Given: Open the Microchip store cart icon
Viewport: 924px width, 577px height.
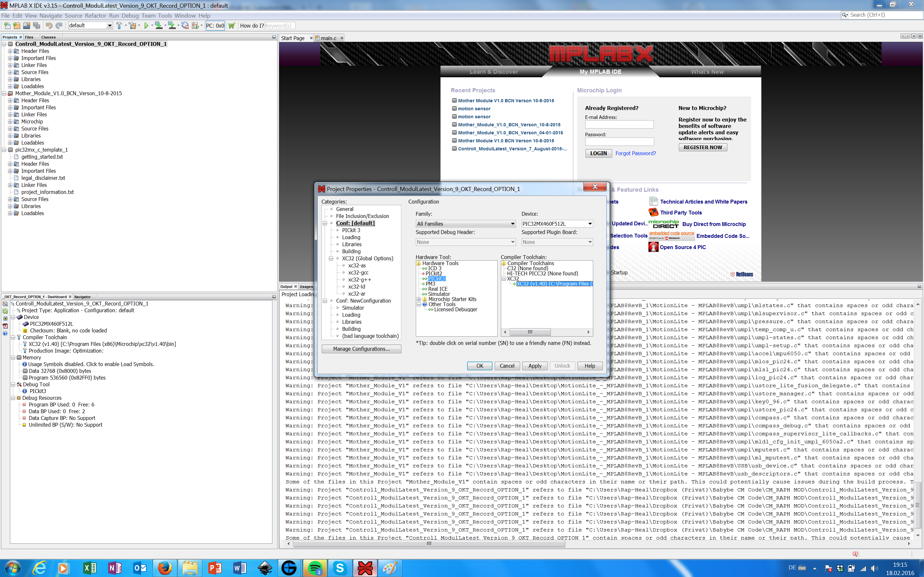Looking at the screenshot, I should (x=231, y=26).
